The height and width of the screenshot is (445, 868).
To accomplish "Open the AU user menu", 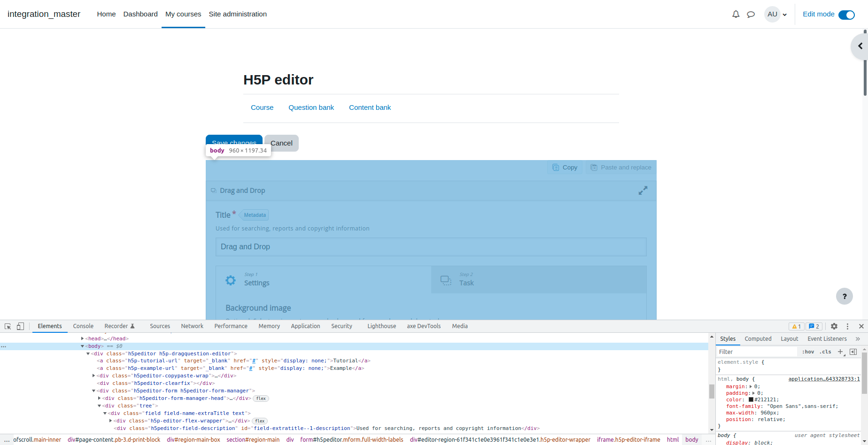I will pos(776,15).
